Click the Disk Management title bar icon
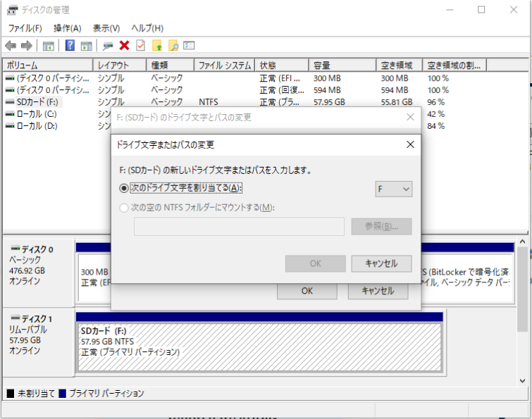532x419 pixels. 12,10
